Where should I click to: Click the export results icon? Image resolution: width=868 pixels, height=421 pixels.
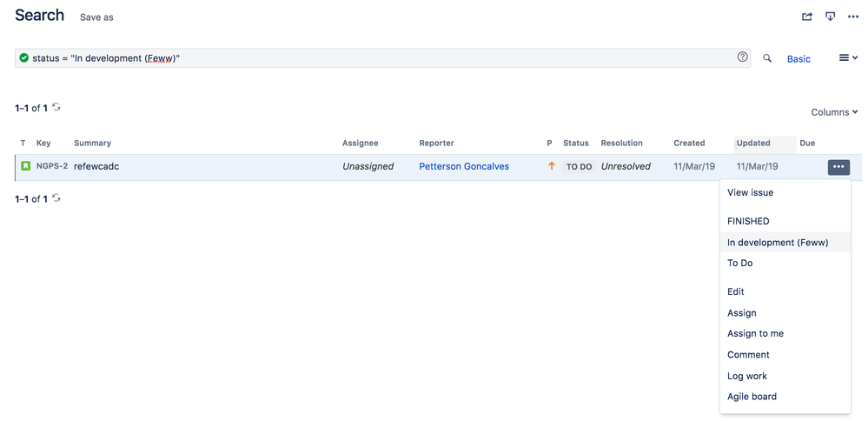[830, 17]
